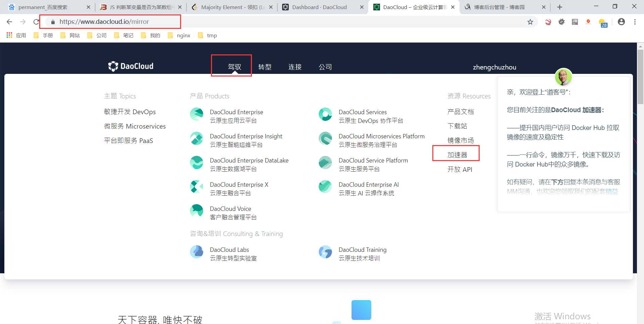This screenshot has height=324, width=644.
Task: Open DaoCloud Training icon
Action: (x=325, y=252)
